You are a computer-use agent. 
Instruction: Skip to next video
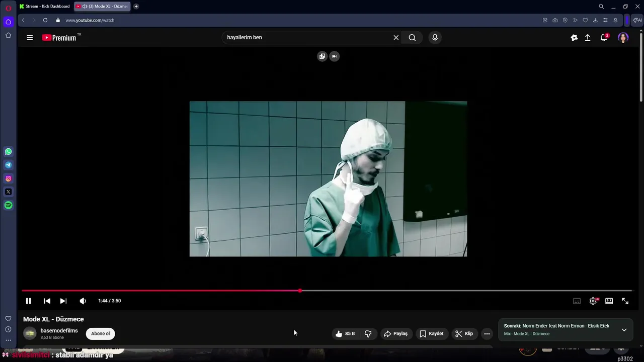click(x=63, y=301)
